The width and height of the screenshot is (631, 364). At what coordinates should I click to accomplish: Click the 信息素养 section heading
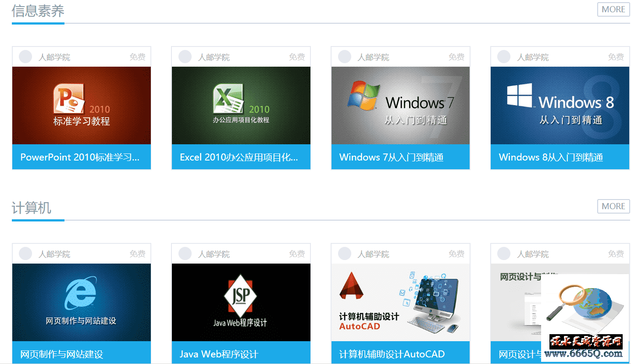click(x=38, y=11)
